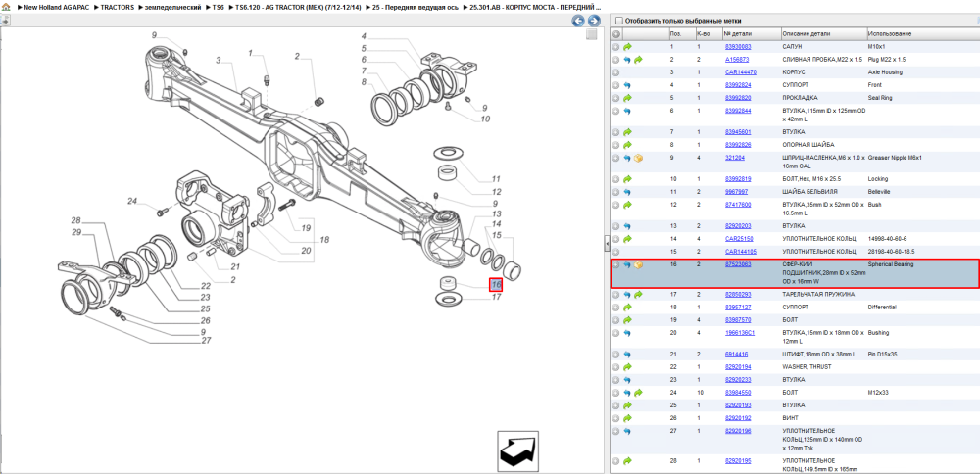Click description 'WASHER, THRUST' in row 22

coord(807,367)
